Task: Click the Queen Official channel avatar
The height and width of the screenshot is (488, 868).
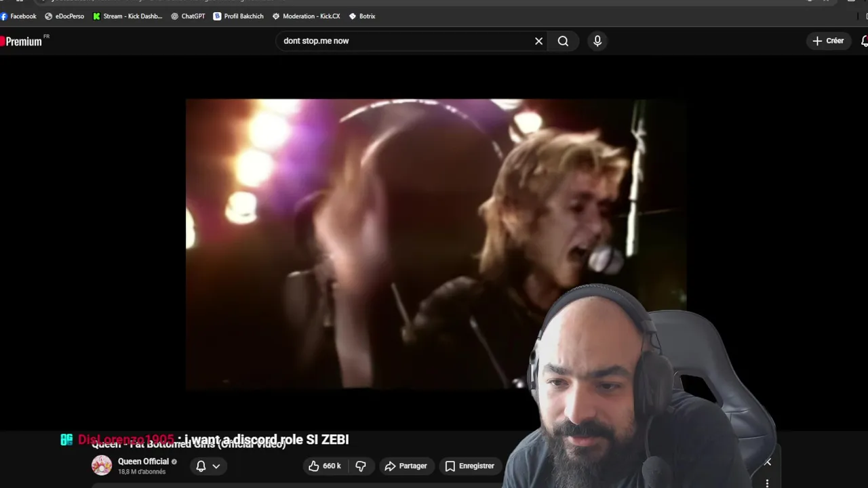Action: tap(102, 466)
